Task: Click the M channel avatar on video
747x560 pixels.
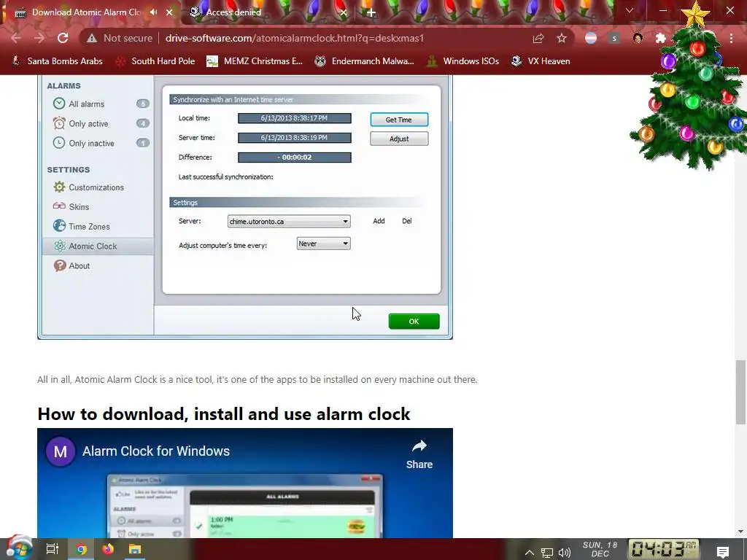Action: tap(61, 451)
